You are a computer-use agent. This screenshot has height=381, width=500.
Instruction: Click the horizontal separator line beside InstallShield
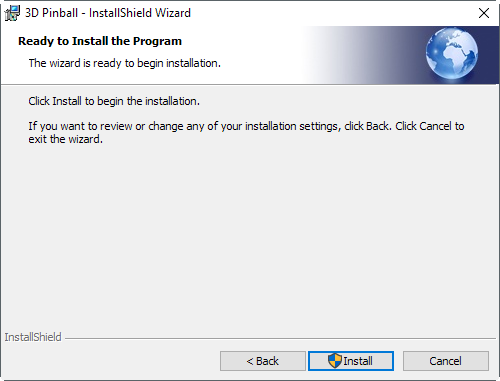coord(280,338)
